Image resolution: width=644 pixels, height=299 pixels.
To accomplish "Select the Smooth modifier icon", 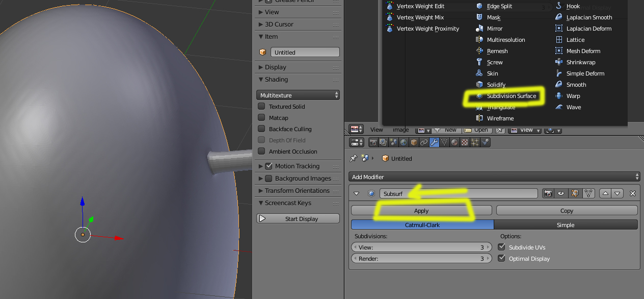I will 559,85.
